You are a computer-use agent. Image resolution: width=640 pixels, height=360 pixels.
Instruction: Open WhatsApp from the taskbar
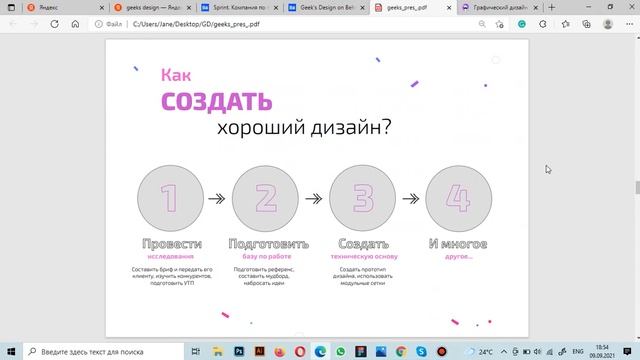(x=340, y=351)
